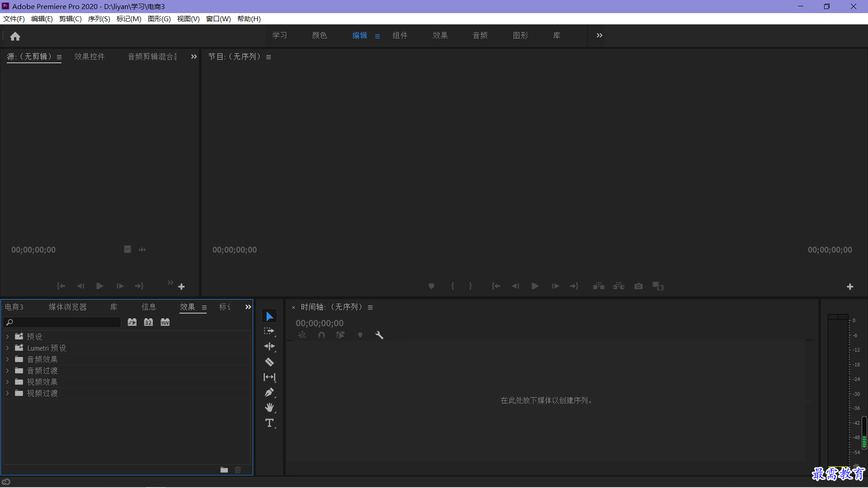
Task: Show hidden project panel tabs chevron
Action: coord(248,307)
